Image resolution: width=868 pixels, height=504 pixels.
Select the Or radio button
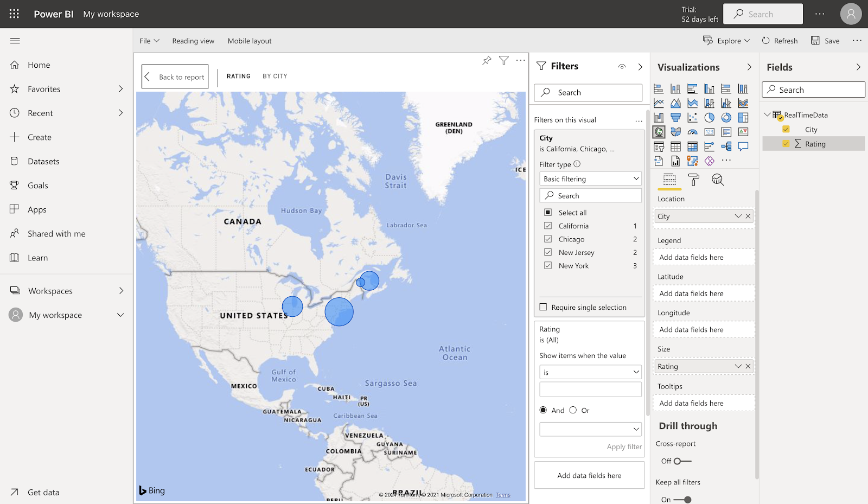[x=573, y=410]
